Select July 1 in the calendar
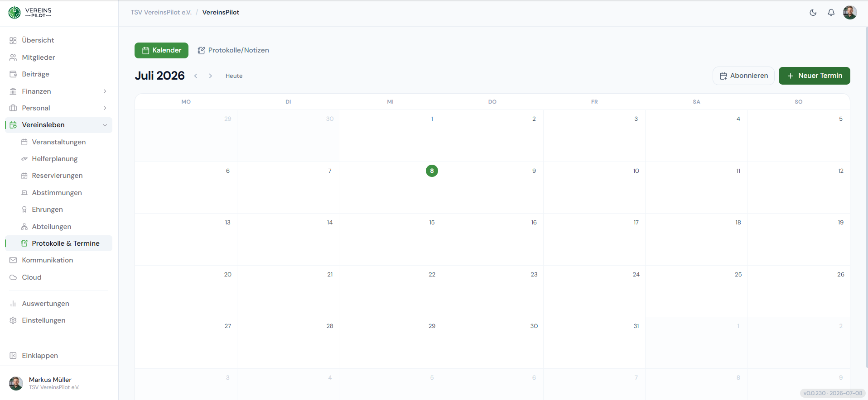The image size is (868, 400). point(390,136)
